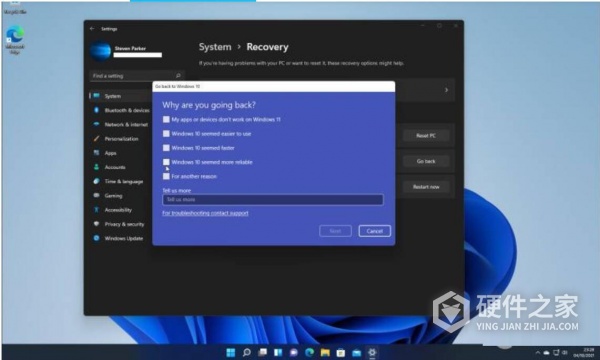Click the taskbar Search icon

(247, 352)
